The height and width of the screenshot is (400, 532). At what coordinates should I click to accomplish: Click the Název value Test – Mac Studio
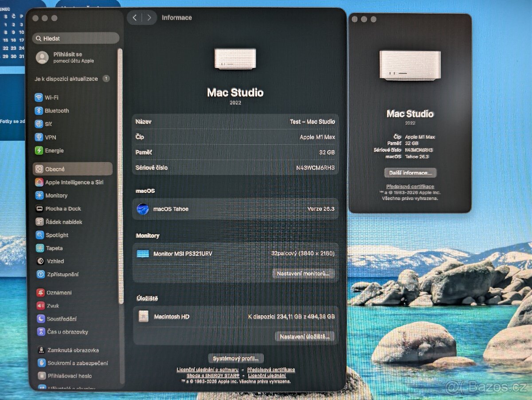312,121
